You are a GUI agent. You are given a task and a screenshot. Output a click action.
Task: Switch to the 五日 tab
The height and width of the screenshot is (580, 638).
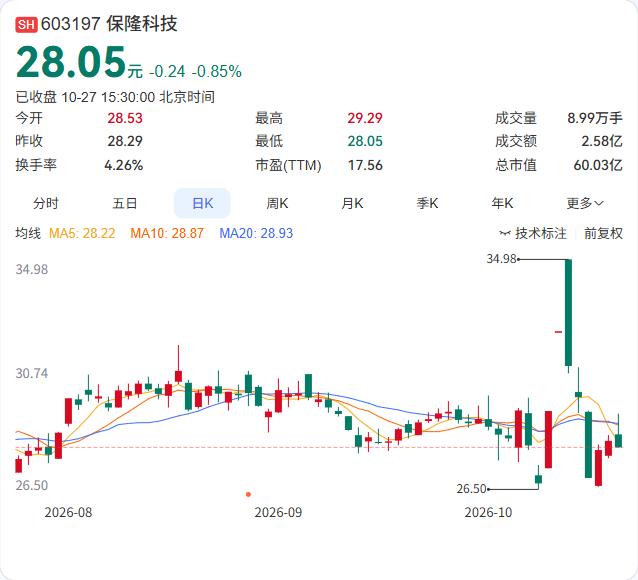pos(125,203)
